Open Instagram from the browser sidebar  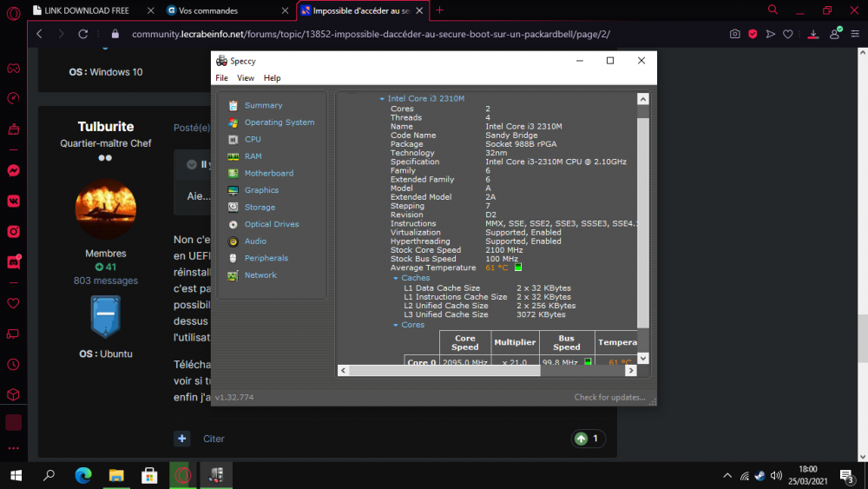13,231
